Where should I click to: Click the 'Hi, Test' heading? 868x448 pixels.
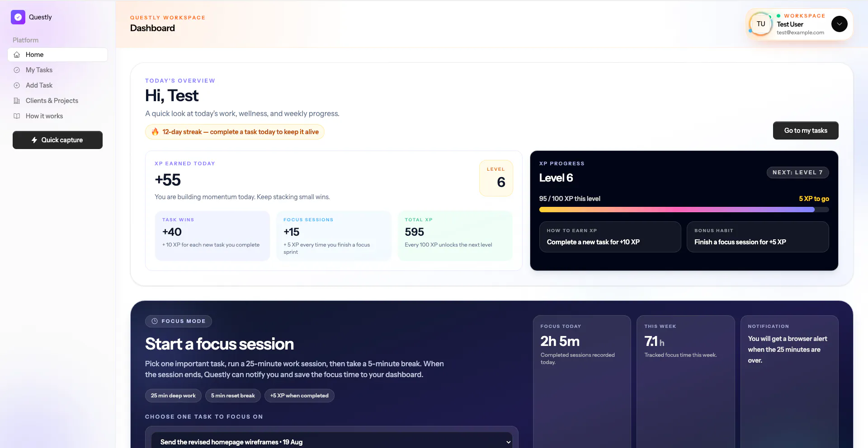coord(172,96)
